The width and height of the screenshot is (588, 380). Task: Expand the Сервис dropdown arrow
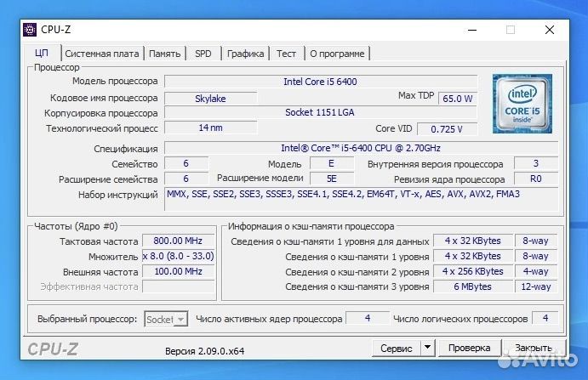coord(427,349)
